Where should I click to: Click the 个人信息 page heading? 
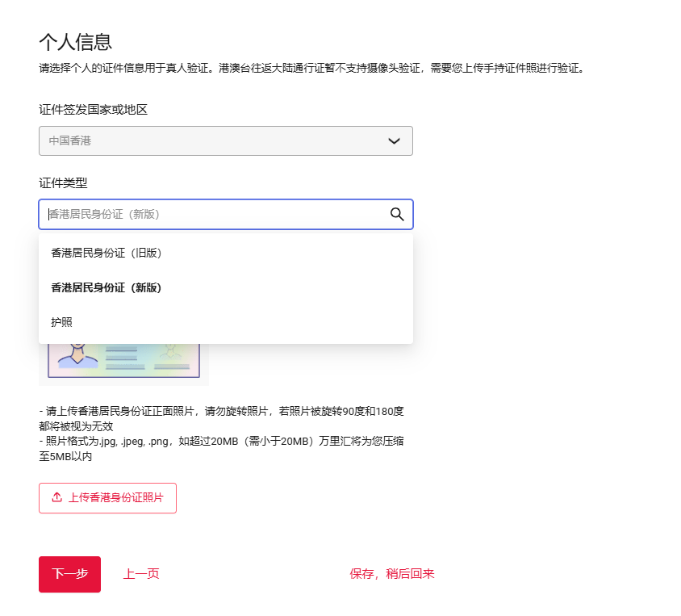pyautogui.click(x=75, y=42)
